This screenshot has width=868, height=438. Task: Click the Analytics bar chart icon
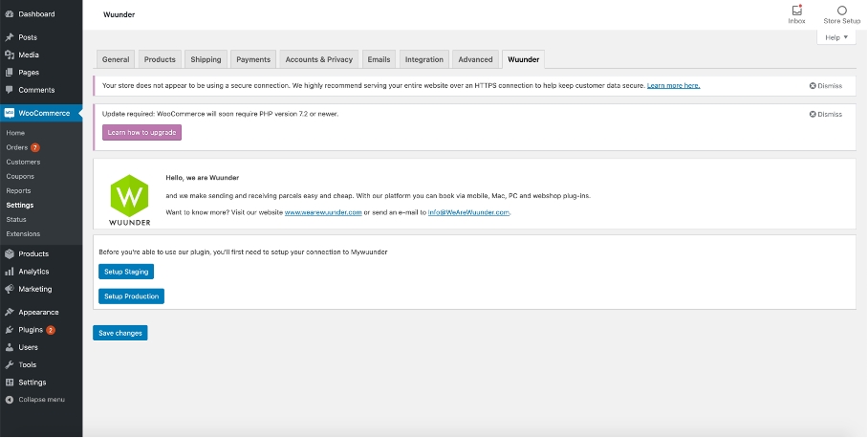pyautogui.click(x=9, y=272)
